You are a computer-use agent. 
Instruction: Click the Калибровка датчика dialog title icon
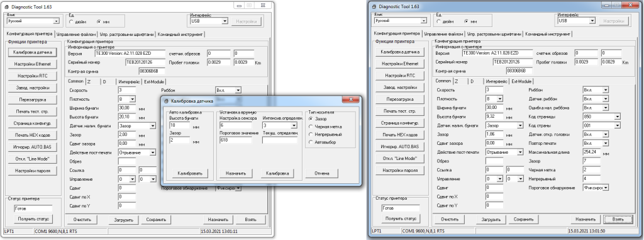166,100
